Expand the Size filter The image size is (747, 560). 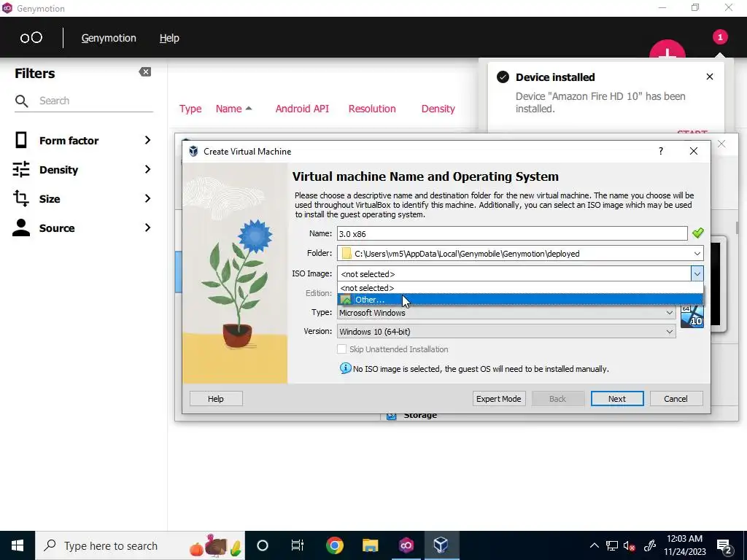(147, 198)
